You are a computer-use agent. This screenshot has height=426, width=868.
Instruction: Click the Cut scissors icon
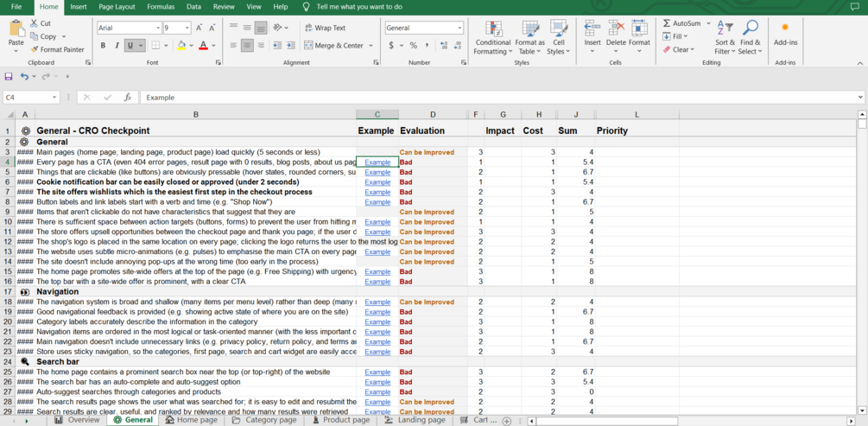[x=35, y=23]
